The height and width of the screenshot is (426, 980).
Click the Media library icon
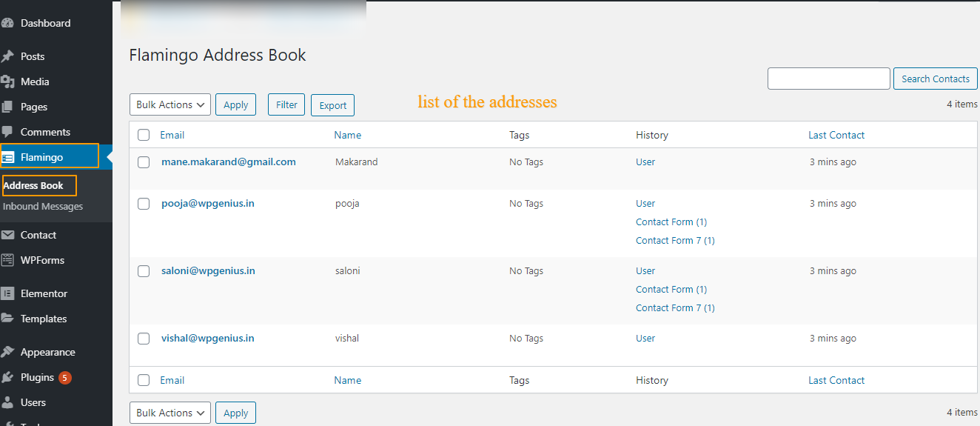[x=7, y=81]
